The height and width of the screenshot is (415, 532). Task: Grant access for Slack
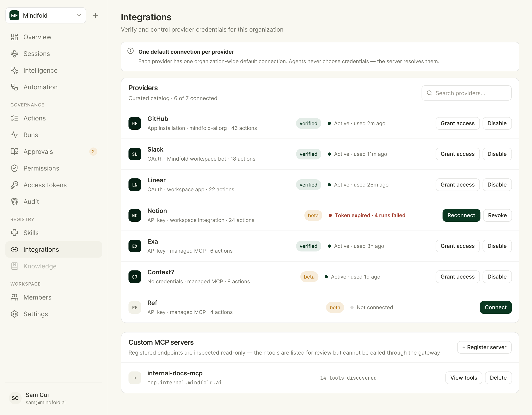tap(457, 154)
